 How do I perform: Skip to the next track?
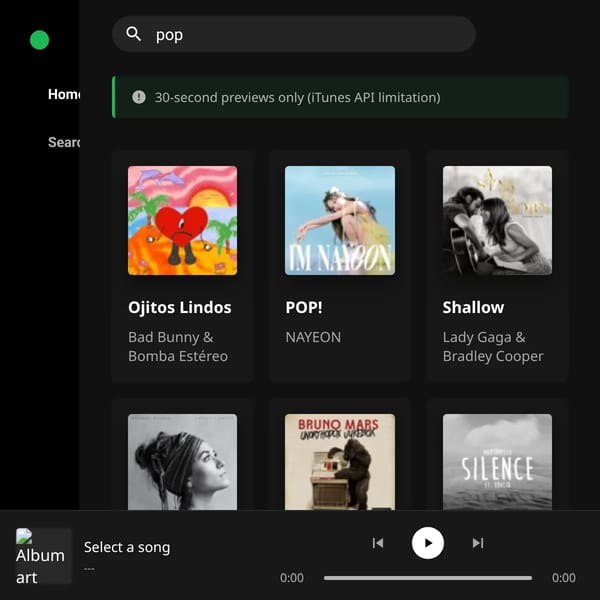478,543
